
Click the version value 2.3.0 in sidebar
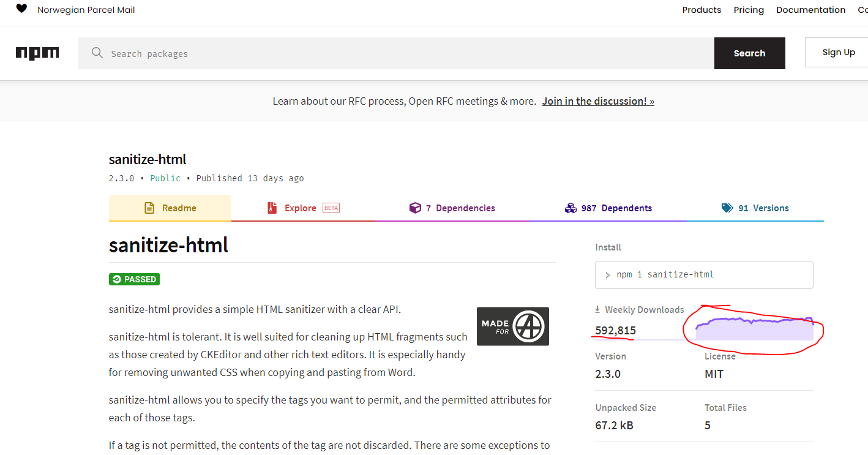(x=608, y=374)
